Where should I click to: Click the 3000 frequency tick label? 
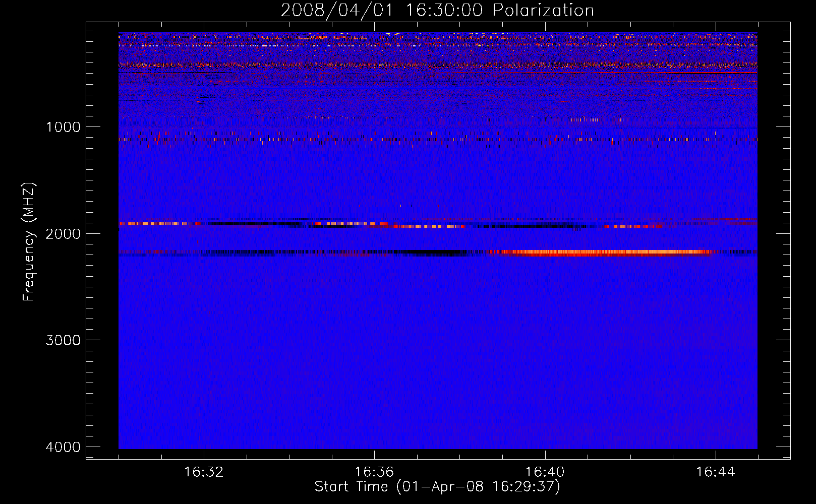point(63,340)
